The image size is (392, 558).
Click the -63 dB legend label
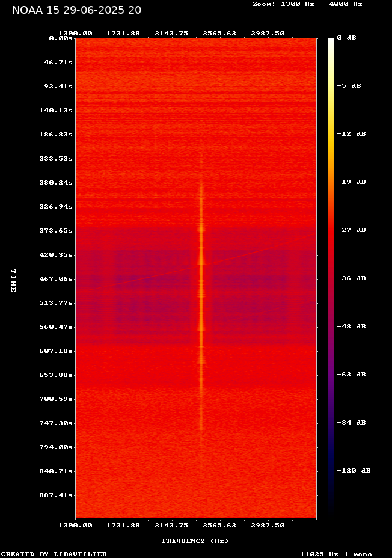(352, 375)
